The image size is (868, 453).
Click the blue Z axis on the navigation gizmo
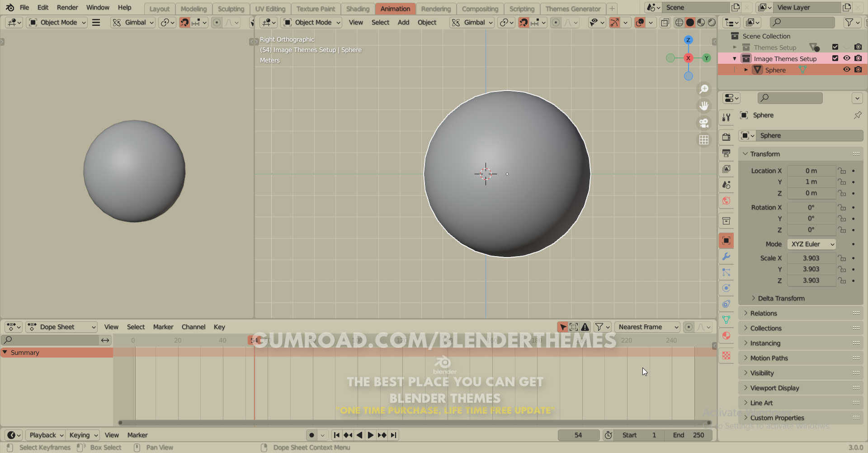(688, 40)
